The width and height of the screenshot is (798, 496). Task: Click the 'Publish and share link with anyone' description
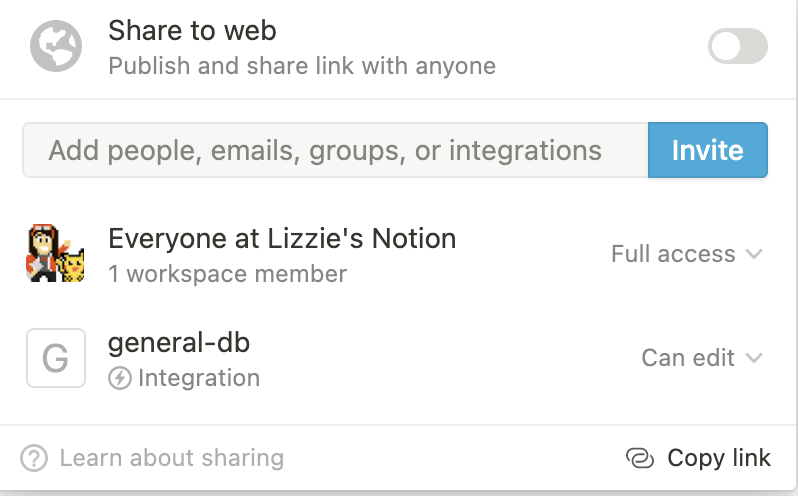coord(301,66)
